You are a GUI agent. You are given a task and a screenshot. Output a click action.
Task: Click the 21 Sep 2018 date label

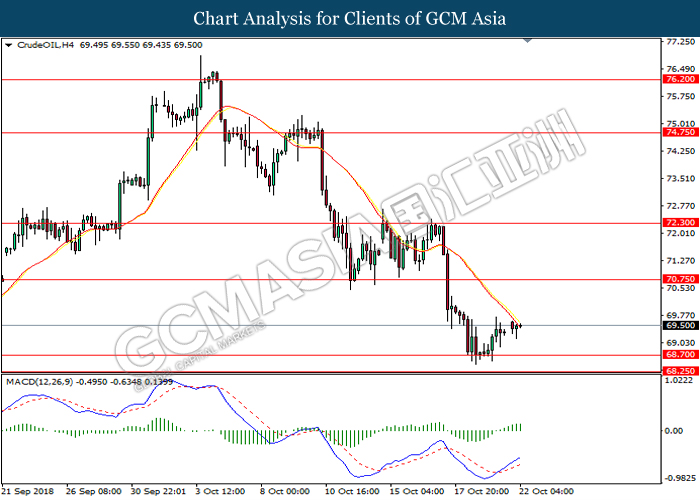(x=28, y=492)
